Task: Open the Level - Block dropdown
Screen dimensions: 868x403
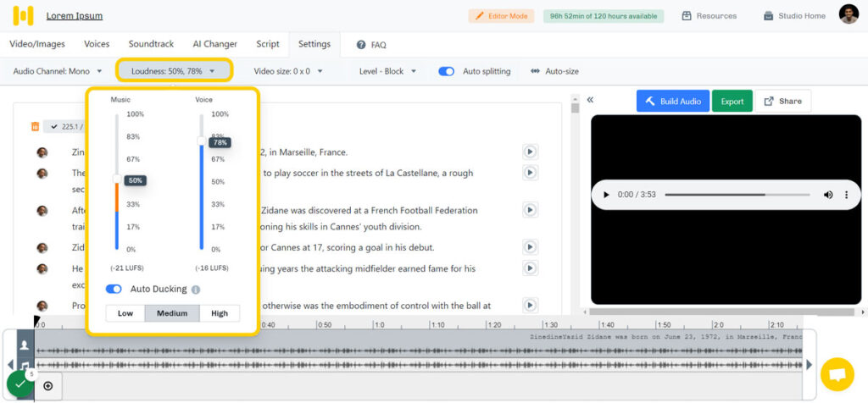Action: point(387,71)
